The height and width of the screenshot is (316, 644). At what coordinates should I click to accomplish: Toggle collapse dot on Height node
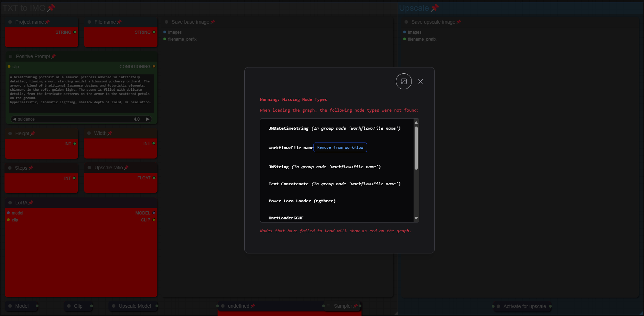click(10, 133)
